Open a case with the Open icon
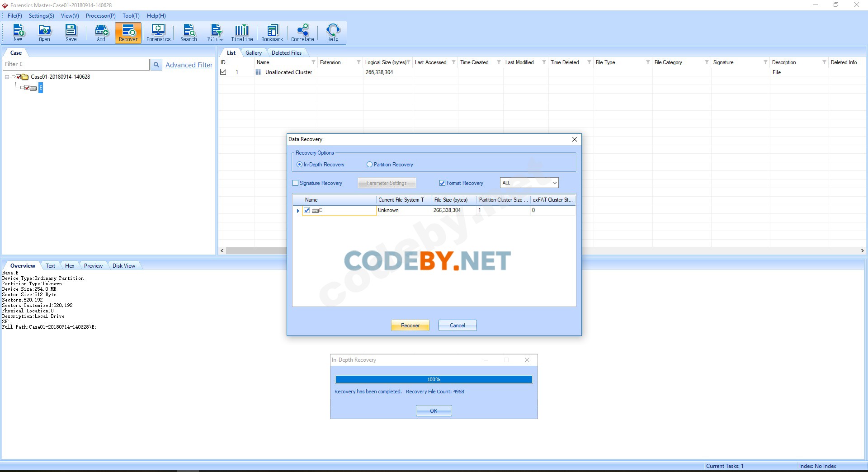The width and height of the screenshot is (868, 472). (44, 33)
